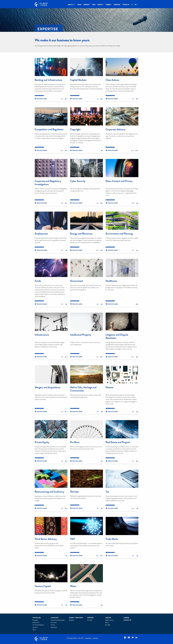
Task: Open Digital Focus Area footer link
Action: pos(109,620)
